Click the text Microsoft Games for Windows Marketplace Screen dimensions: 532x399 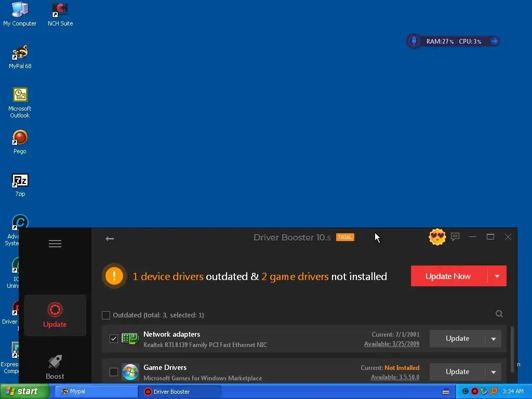[203, 378]
